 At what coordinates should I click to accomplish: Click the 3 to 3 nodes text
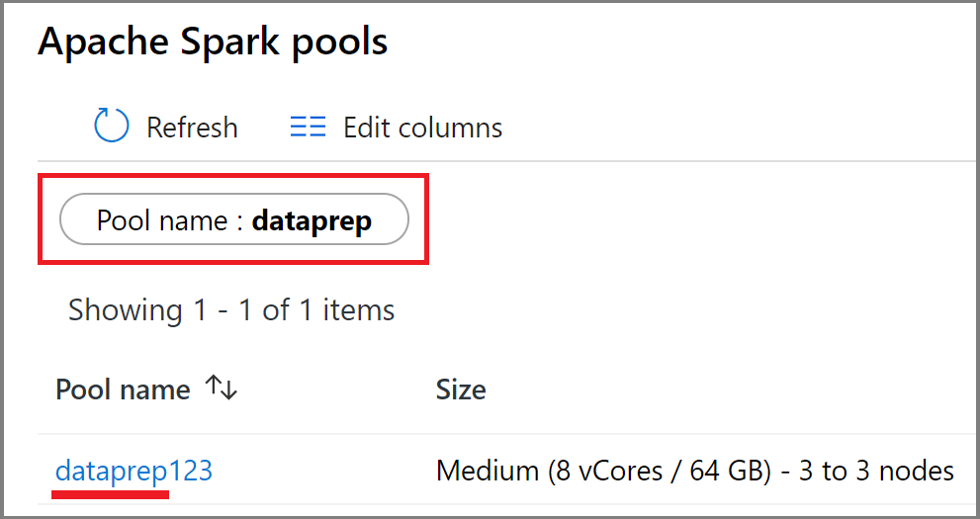tap(876, 471)
